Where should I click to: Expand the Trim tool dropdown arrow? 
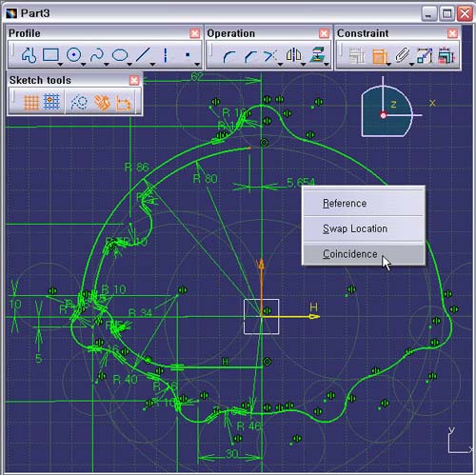280,65
